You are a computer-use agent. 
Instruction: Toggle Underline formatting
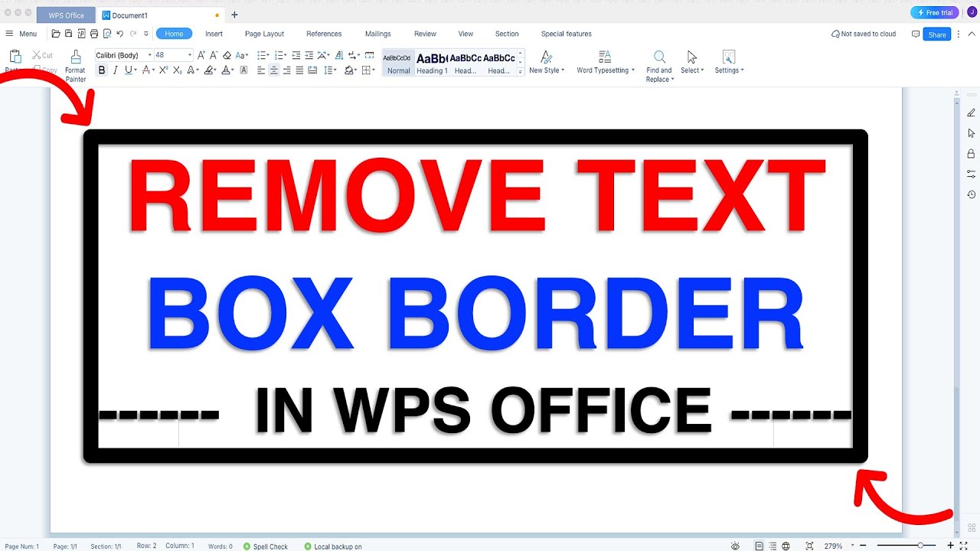129,70
